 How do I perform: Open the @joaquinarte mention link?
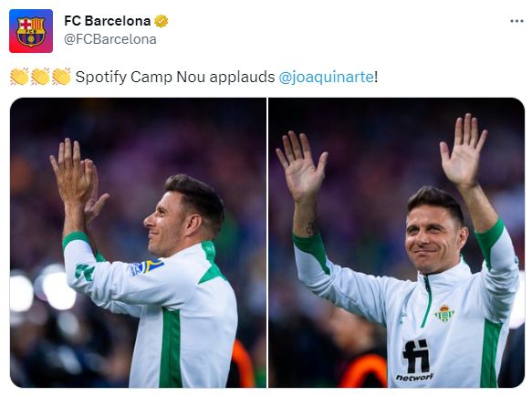tap(327, 77)
